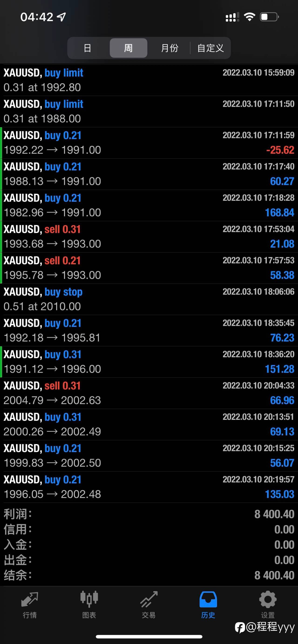
Task: Tap the 结余 balance value 8 400.40
Action: (274, 575)
